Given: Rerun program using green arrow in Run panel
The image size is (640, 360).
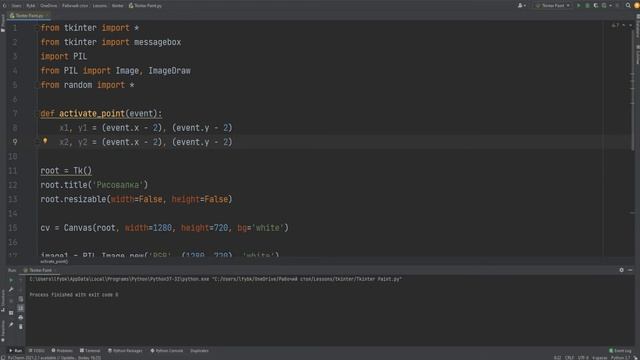Looking at the screenshot, I should tap(11, 280).
